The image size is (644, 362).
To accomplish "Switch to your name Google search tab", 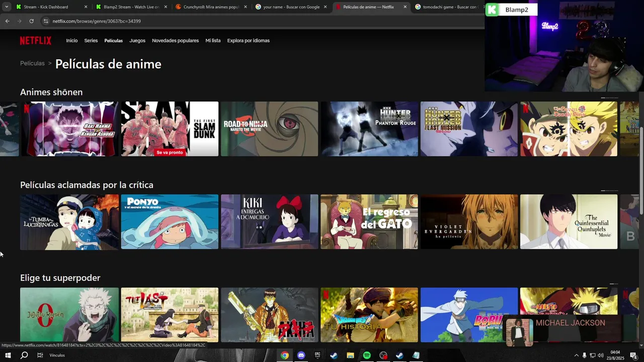I will [x=291, y=7].
